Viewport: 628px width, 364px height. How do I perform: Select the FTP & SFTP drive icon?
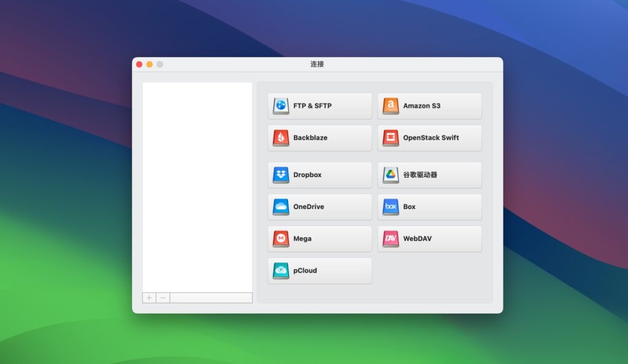tap(280, 105)
